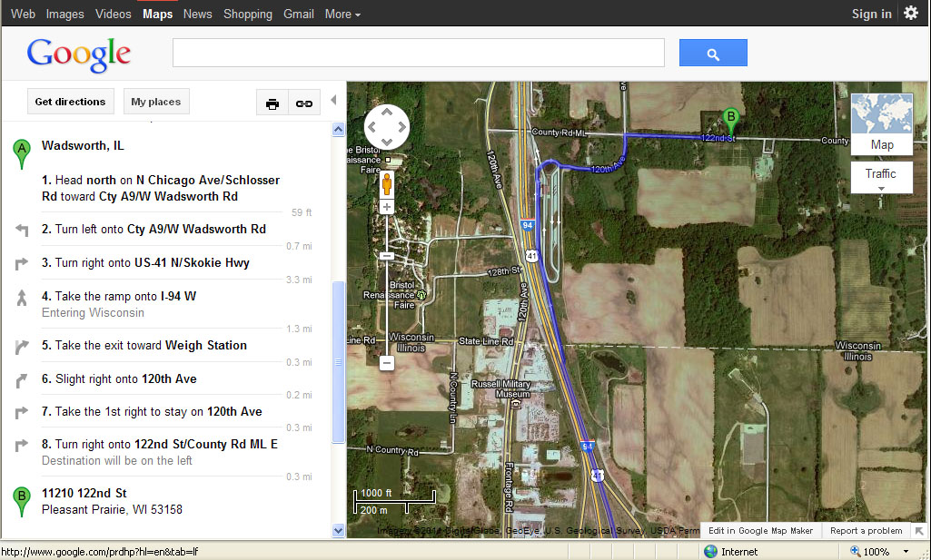
Task: Click destination address 11210 122nd St
Action: (84, 493)
